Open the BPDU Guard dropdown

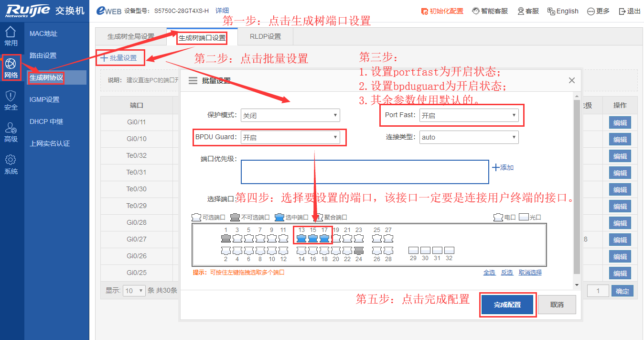(290, 137)
